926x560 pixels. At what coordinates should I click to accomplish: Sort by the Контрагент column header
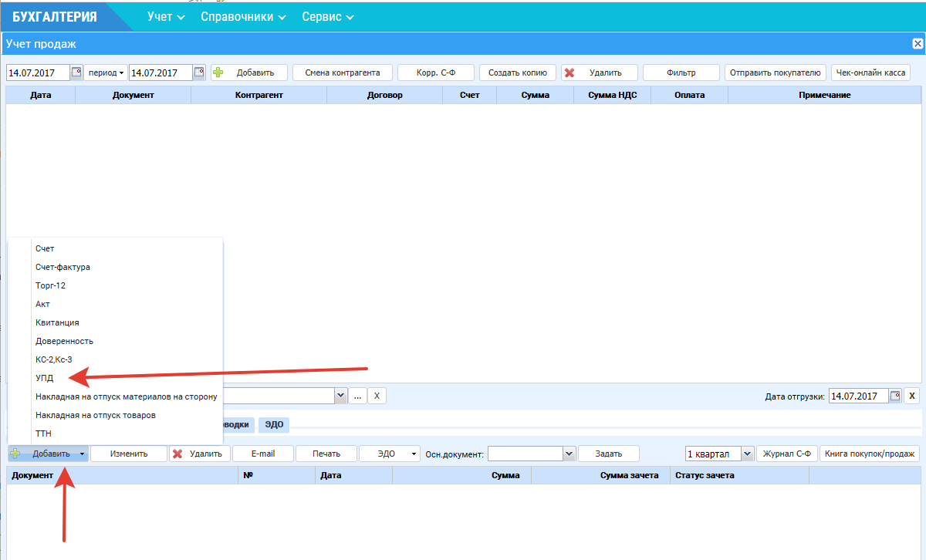[259, 95]
